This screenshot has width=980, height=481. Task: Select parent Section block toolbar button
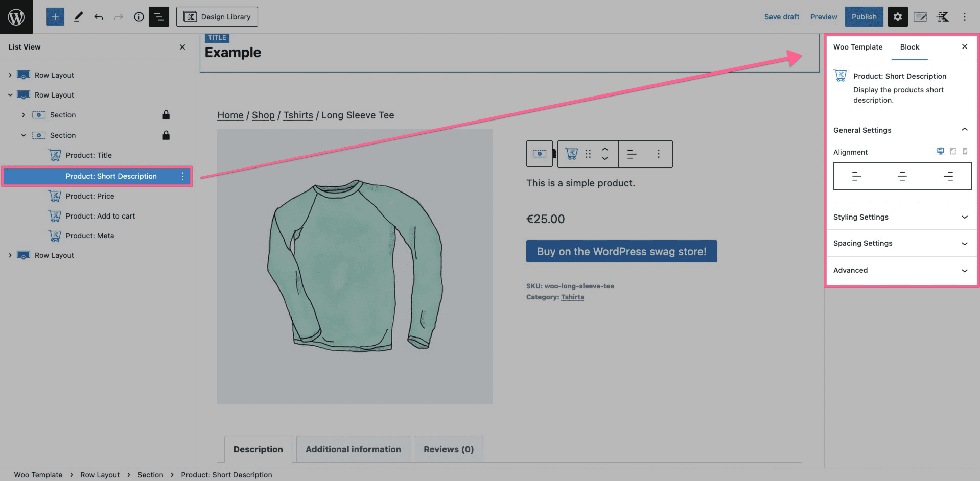click(x=540, y=154)
